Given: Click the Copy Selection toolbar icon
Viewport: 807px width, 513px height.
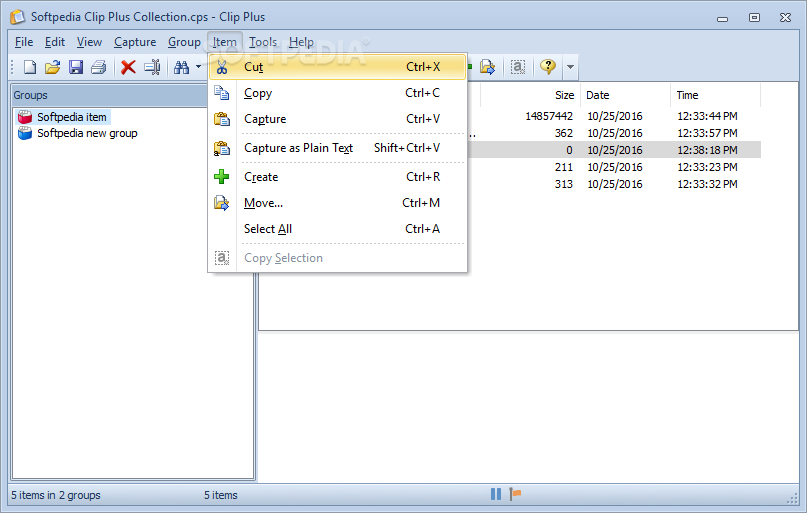Looking at the screenshot, I should tap(518, 67).
